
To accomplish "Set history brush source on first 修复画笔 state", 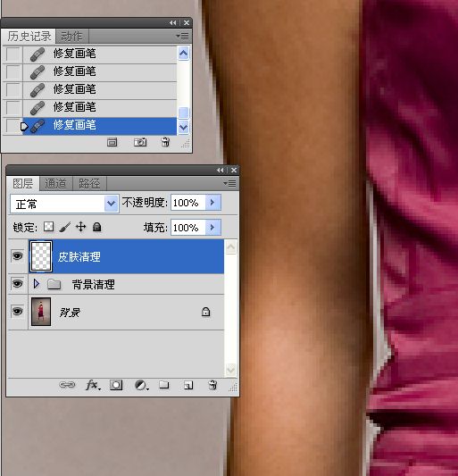I will (13, 54).
